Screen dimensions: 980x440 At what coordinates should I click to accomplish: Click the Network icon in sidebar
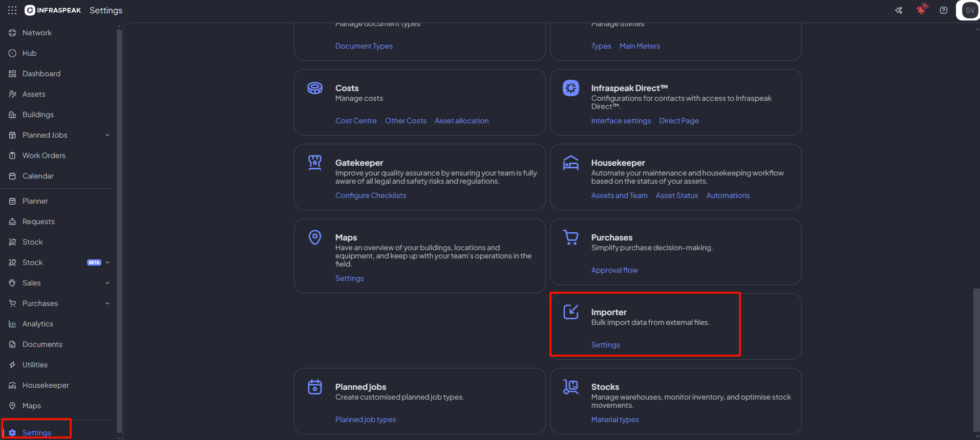(12, 33)
